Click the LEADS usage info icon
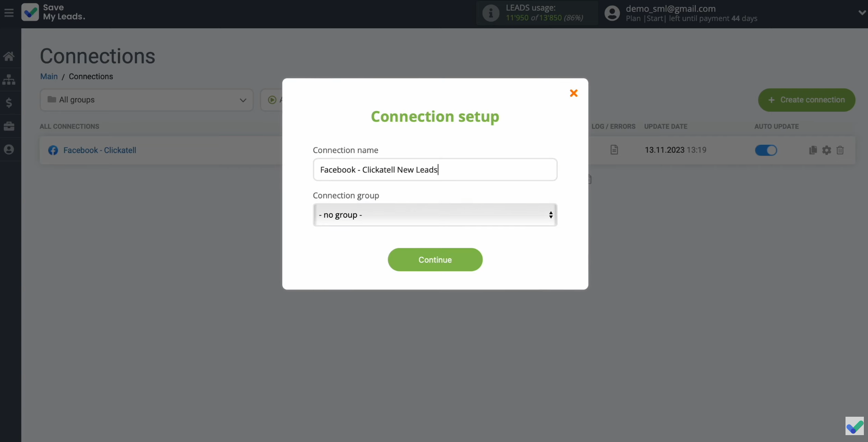The image size is (868, 442). 491,13
